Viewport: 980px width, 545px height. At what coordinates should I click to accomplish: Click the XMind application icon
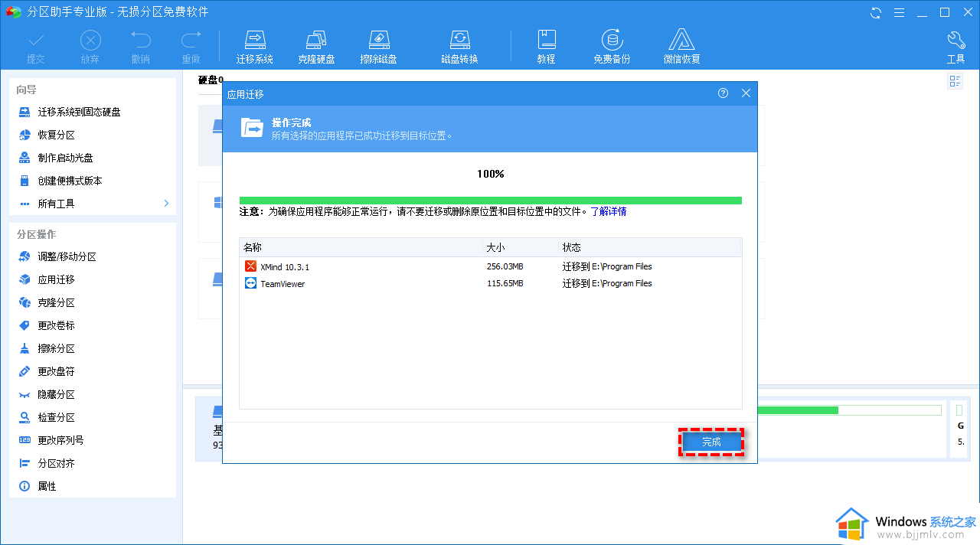250,266
